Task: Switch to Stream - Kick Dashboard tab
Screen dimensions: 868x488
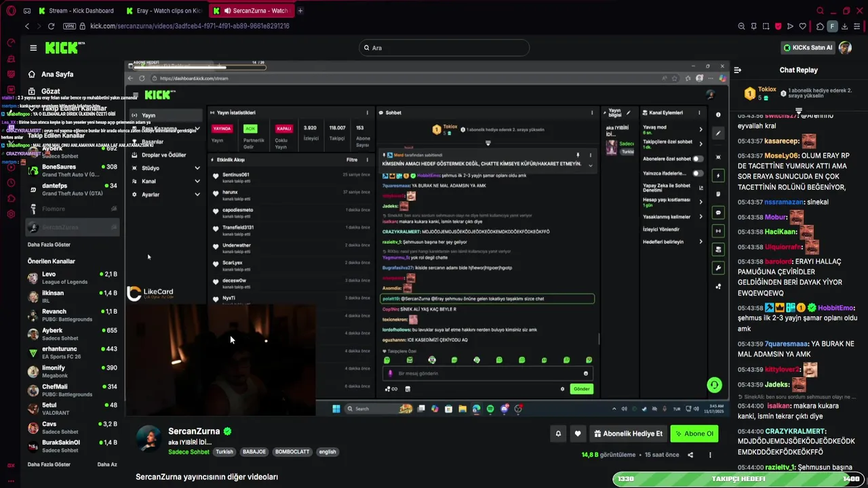Action: (x=76, y=11)
